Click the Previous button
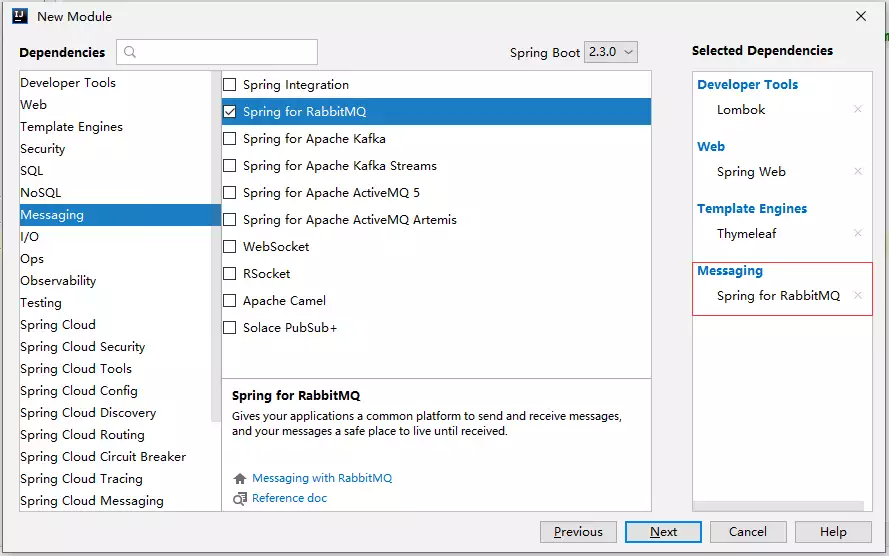 click(x=578, y=532)
